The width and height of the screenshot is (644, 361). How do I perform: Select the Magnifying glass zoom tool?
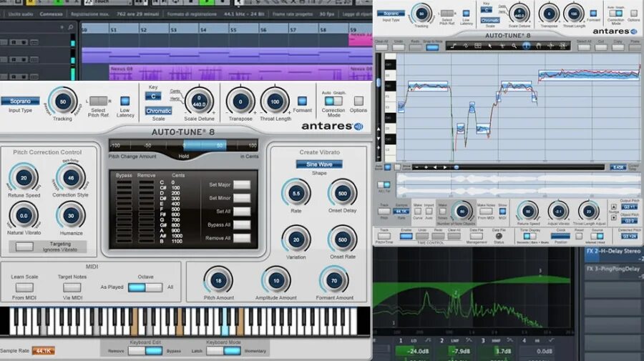[514, 46]
